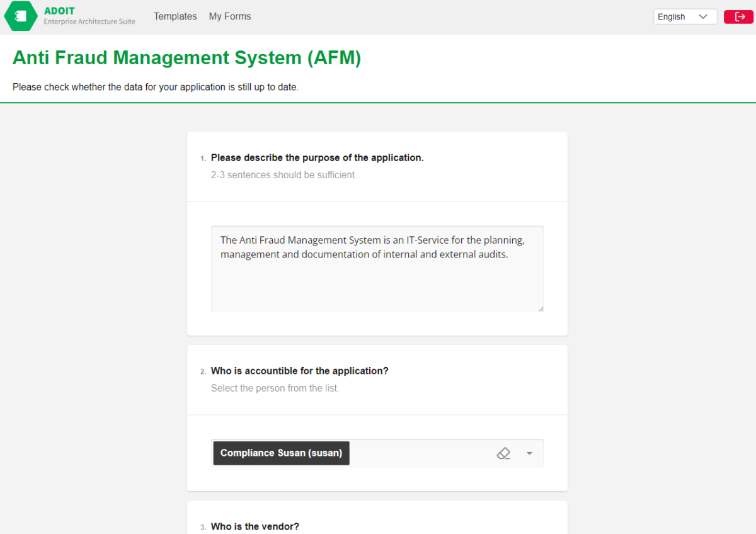
Task: Click the resize handle of the purpose text box
Action: [541, 309]
